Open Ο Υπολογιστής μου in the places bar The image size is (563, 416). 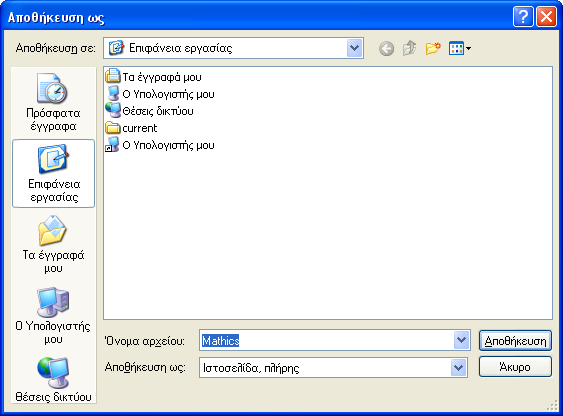click(53, 316)
